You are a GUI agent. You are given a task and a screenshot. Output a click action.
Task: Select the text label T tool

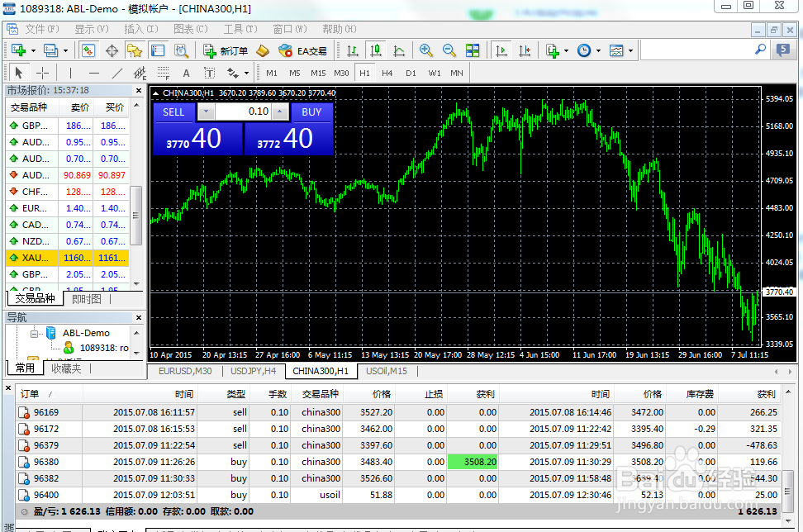tap(210, 73)
